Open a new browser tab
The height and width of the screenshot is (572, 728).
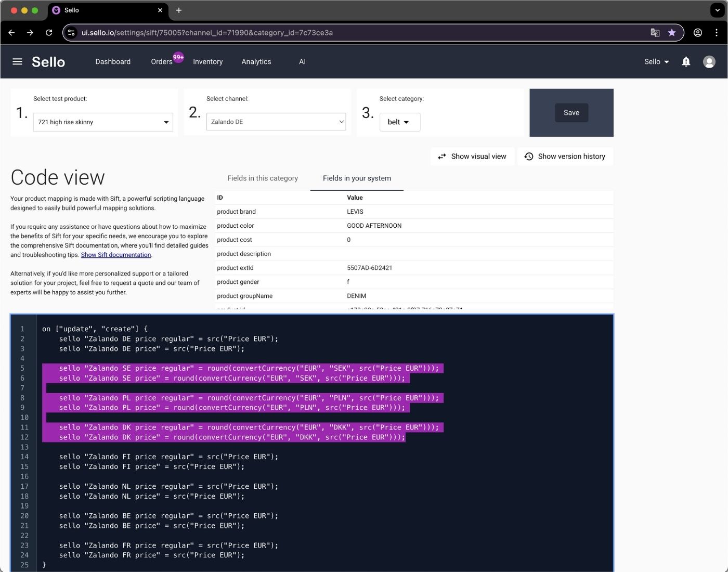179,10
